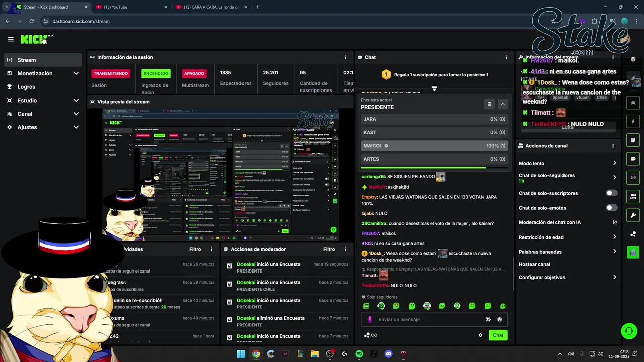Click the purple microphone icon in message box
The height and width of the screenshot is (362, 644).
coord(370,319)
